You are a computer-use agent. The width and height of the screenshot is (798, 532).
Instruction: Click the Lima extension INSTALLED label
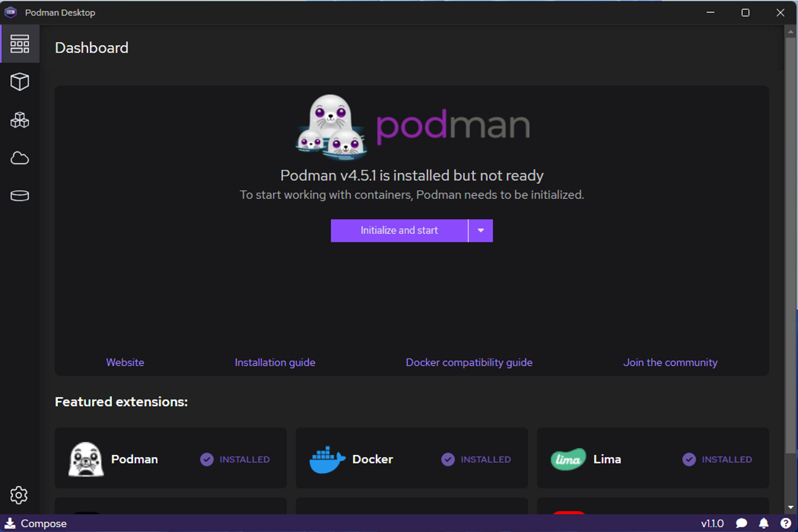727,459
